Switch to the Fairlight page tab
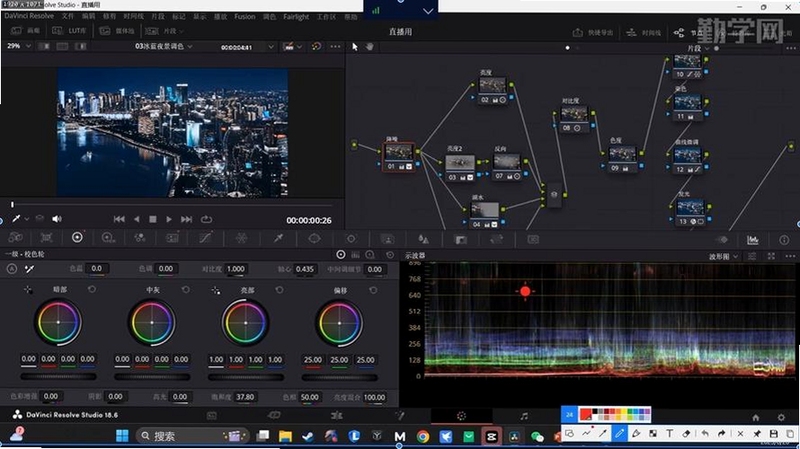The height and width of the screenshot is (449, 800). click(524, 416)
